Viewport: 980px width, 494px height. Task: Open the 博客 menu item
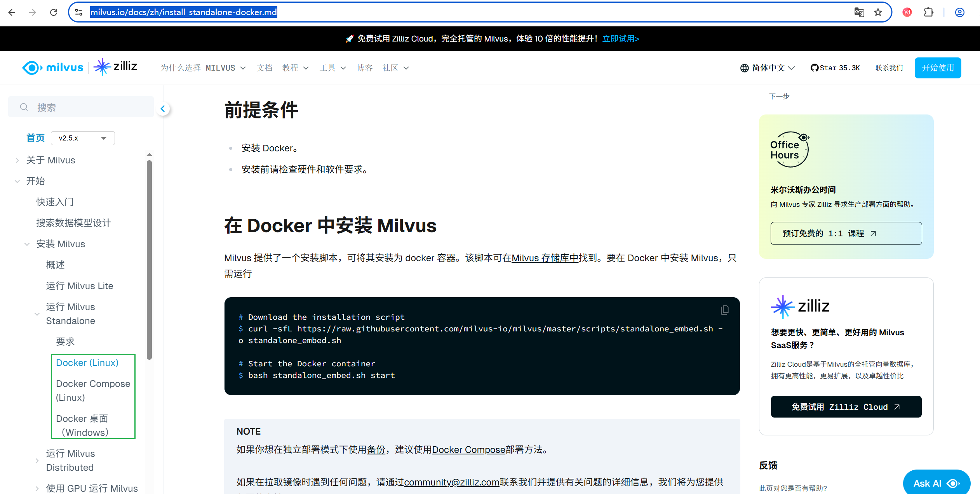[364, 68]
